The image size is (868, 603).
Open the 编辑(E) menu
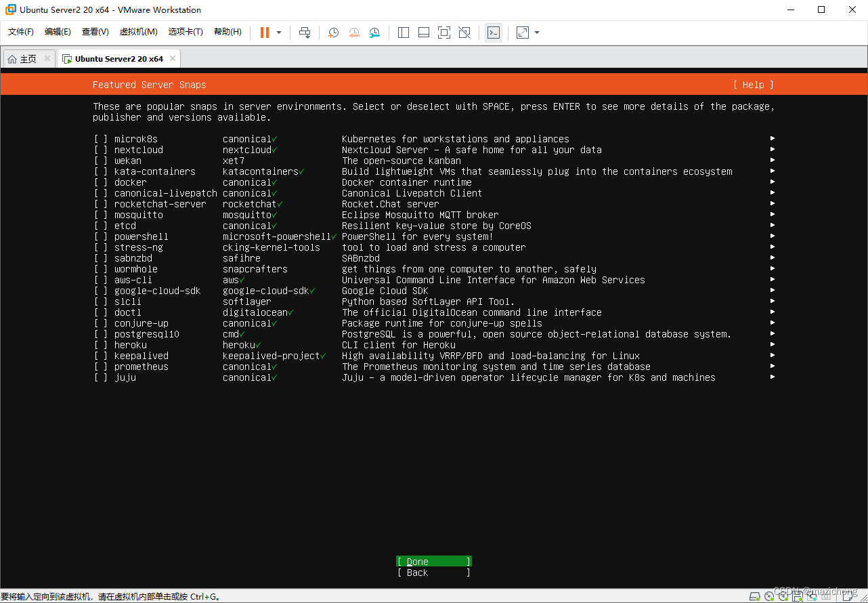pyautogui.click(x=58, y=32)
